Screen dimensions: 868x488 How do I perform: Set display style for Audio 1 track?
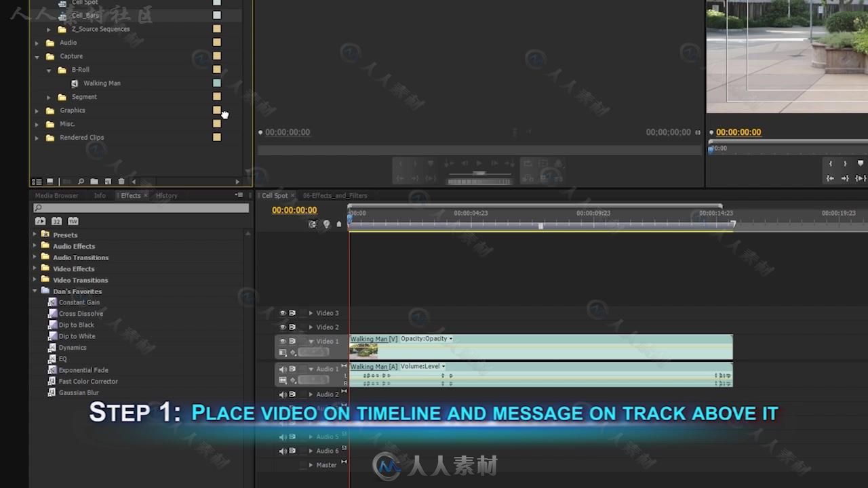click(x=283, y=380)
